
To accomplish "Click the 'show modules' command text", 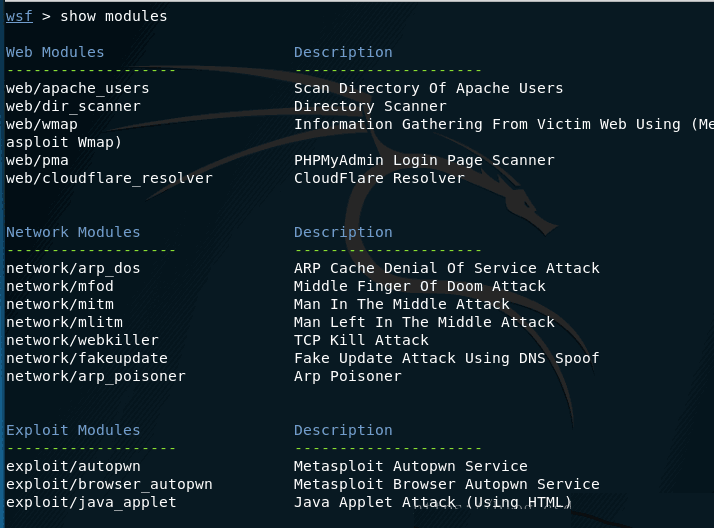I will 114,16.
